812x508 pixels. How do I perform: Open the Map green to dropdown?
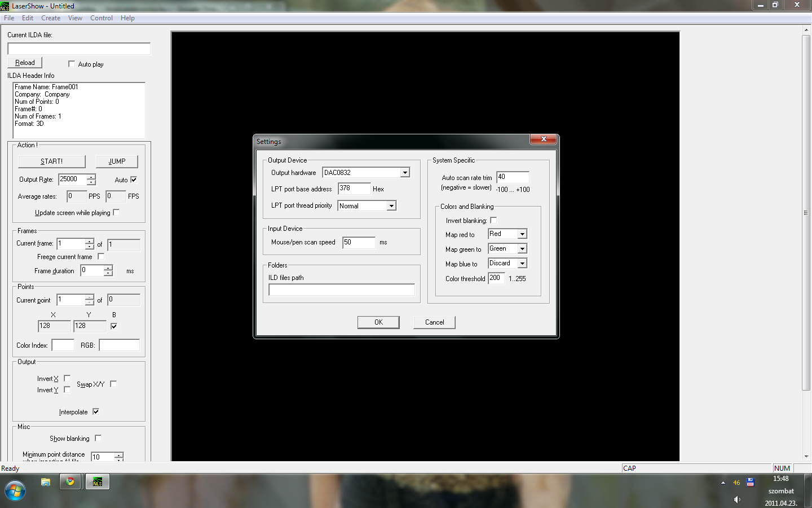522,249
